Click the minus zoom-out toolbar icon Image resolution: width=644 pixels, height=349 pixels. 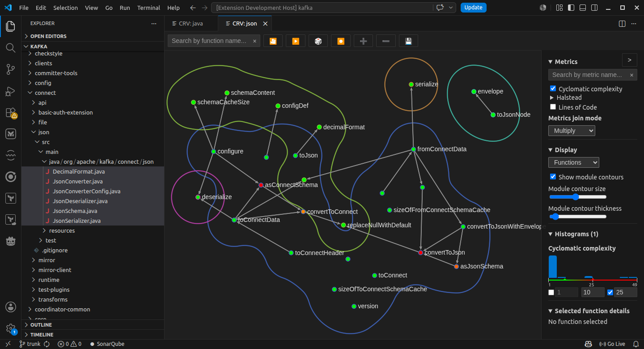tap(386, 41)
